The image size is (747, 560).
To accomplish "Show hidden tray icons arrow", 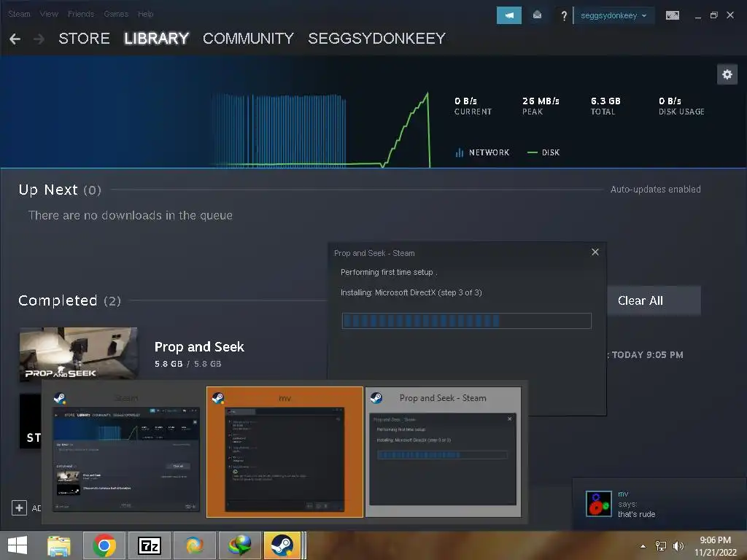I will (643, 546).
